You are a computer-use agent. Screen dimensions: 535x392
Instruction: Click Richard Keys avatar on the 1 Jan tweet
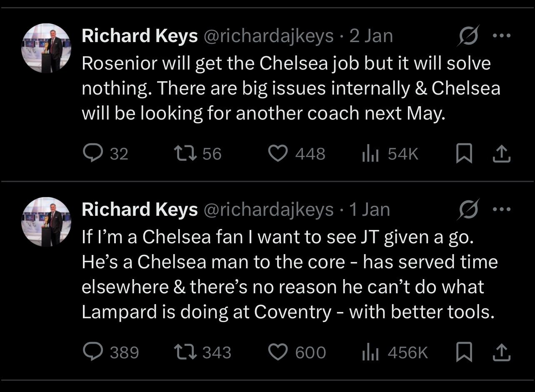pos(46,222)
